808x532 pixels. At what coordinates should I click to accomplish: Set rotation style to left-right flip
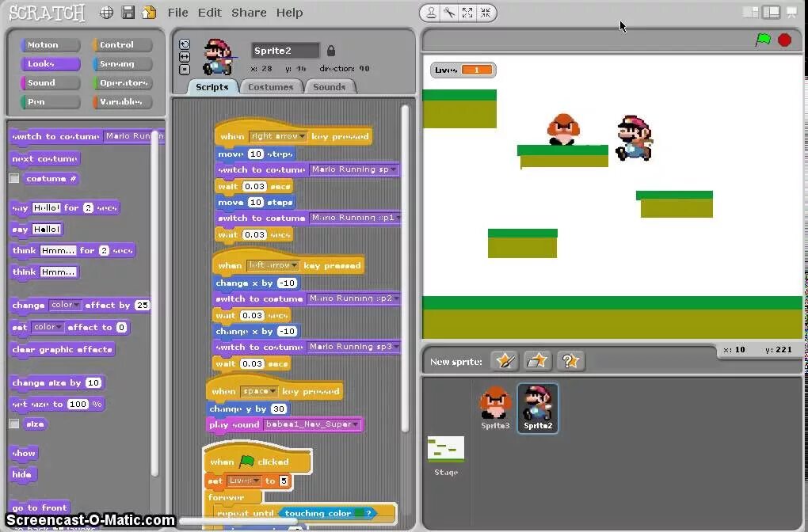[x=185, y=57]
